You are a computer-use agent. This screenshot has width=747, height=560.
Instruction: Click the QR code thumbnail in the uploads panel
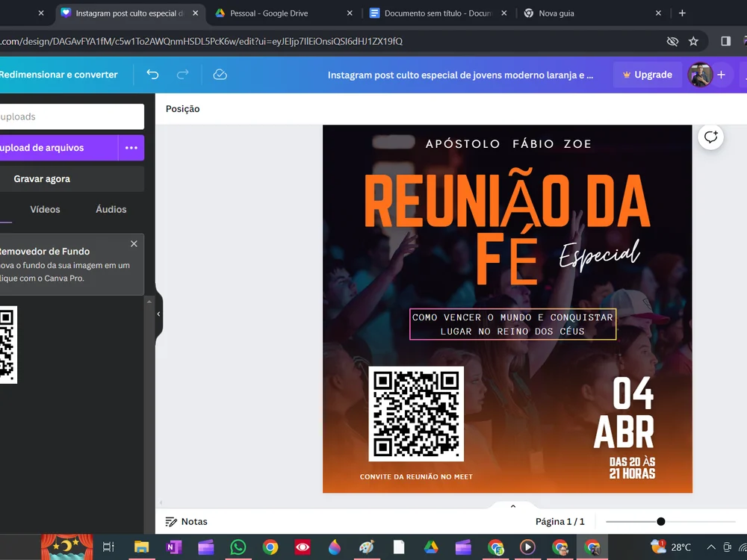tap(7, 345)
